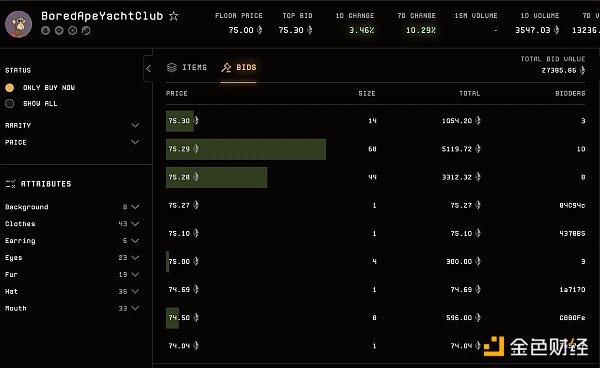Select the Only Buy Now radio option
The width and height of the screenshot is (600, 368).
point(10,88)
